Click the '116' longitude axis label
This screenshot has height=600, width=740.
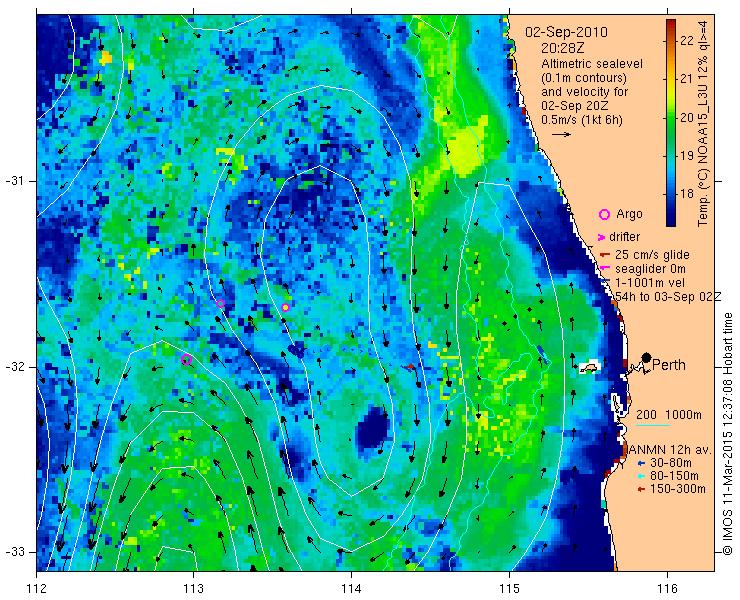point(667,589)
